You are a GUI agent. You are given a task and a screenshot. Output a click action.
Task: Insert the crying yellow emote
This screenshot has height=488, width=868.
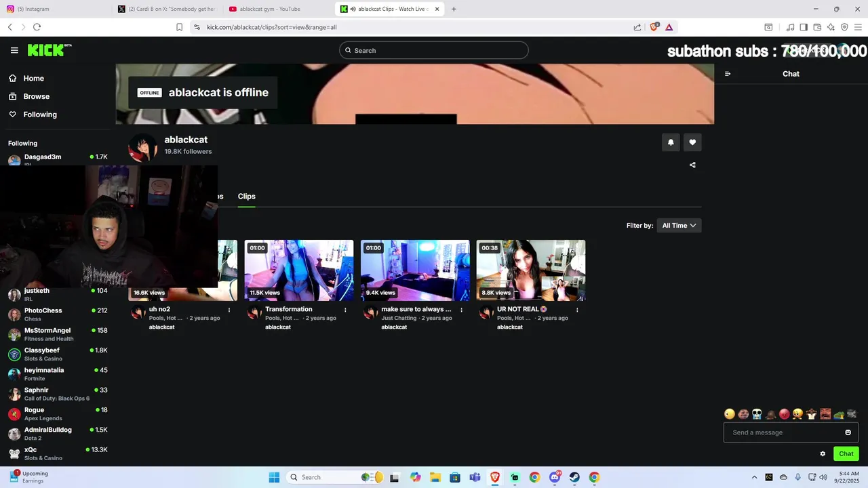pos(798,414)
